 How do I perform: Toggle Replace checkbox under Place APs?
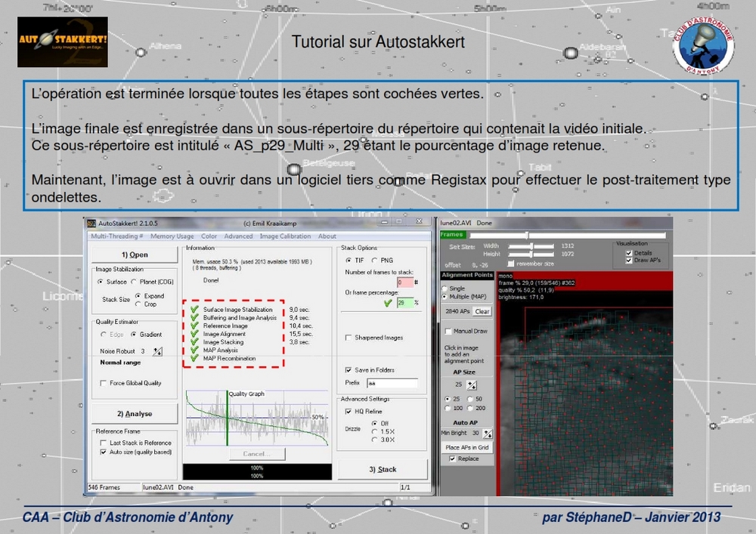pos(452,459)
